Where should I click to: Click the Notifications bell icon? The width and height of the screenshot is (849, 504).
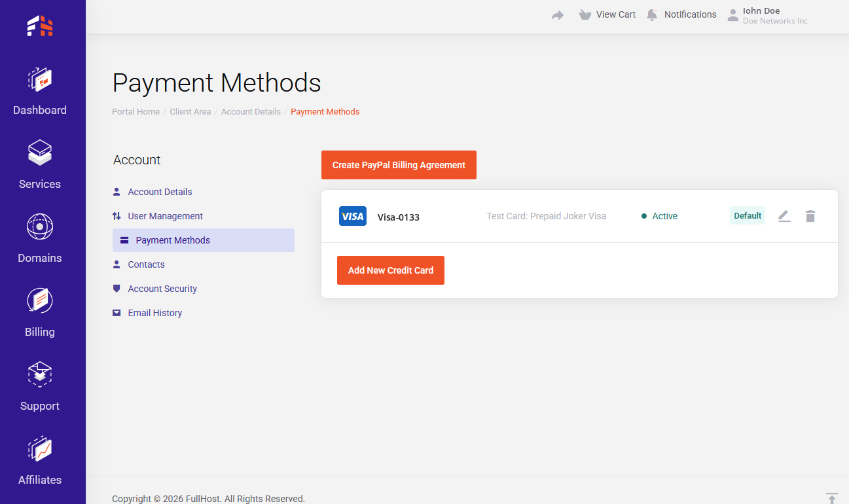click(652, 14)
